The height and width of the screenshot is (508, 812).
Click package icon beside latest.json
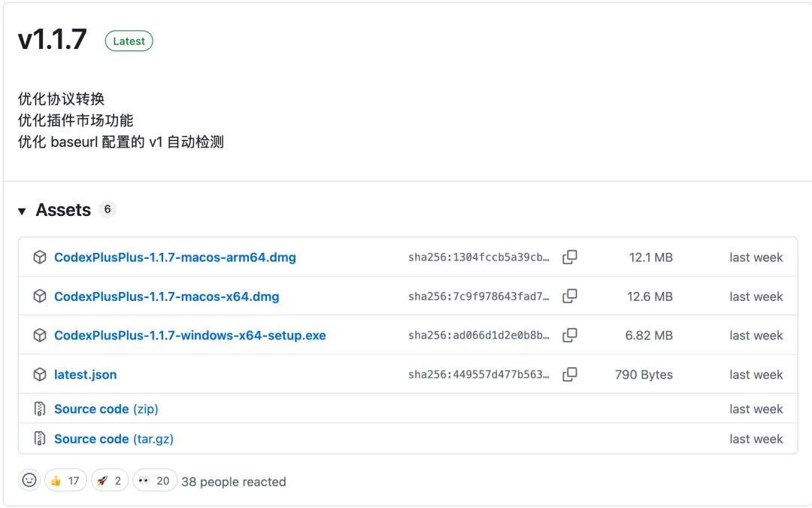click(x=40, y=374)
